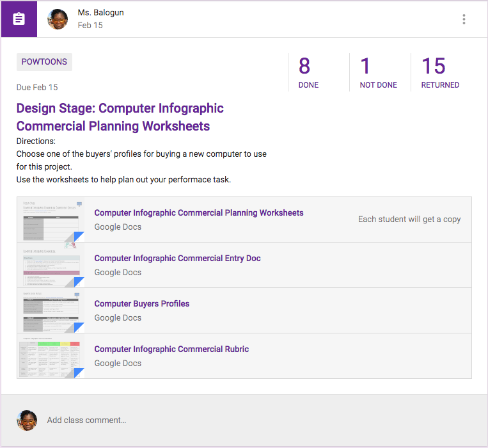Click the colorful Rubric document thumbnail
The height and width of the screenshot is (448, 488).
(x=51, y=356)
